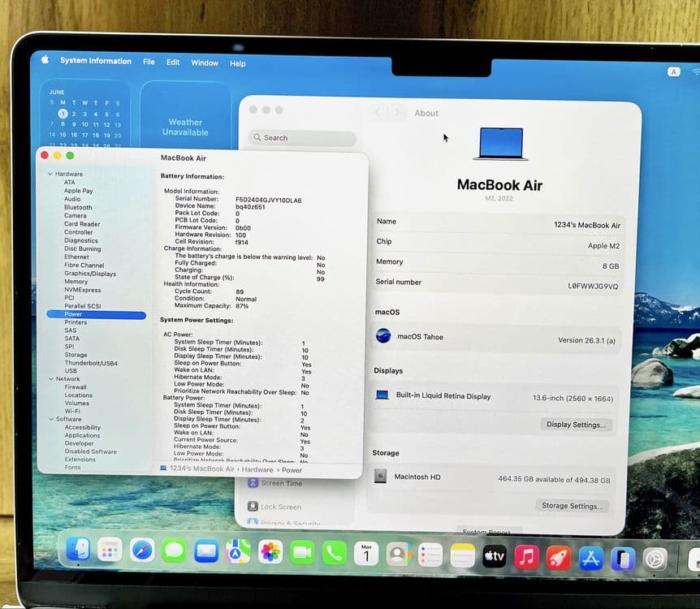Viewport: 700px width, 609px height.
Task: Click the Built-in Liquid Retina Display icon
Action: click(x=382, y=395)
